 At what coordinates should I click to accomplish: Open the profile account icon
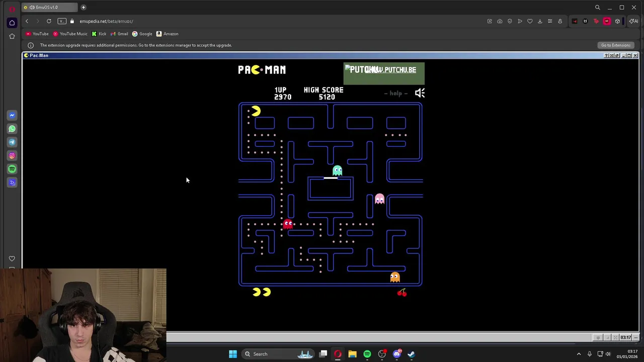(x=560, y=21)
